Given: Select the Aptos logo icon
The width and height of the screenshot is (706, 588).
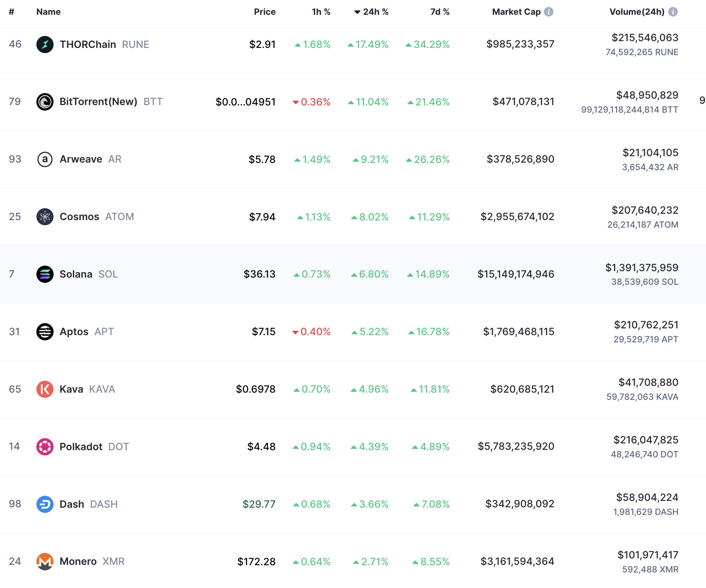Looking at the screenshot, I should point(45,332).
